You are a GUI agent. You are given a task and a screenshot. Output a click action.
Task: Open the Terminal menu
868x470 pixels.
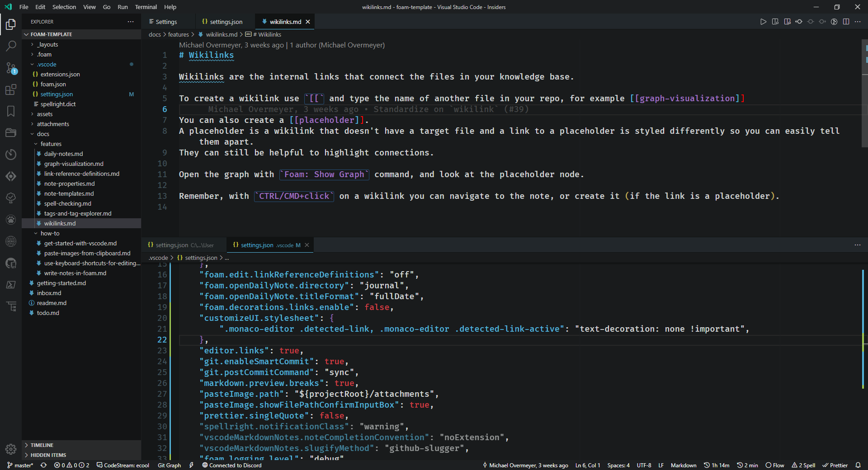[146, 7]
